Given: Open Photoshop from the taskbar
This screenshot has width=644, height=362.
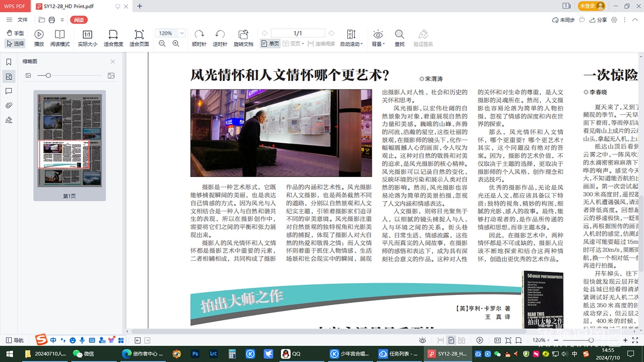Looking at the screenshot, I should pos(195,354).
